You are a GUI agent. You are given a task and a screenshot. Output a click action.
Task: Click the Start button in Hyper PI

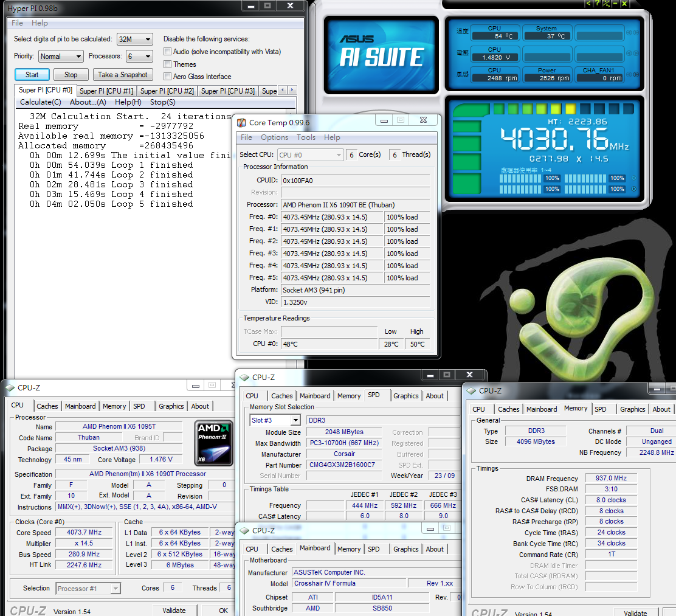point(32,75)
